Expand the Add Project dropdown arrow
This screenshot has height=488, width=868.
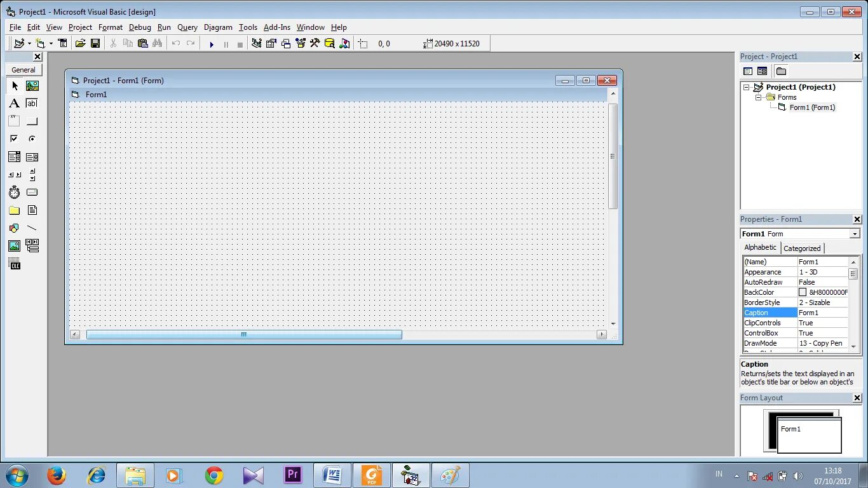pyautogui.click(x=29, y=44)
